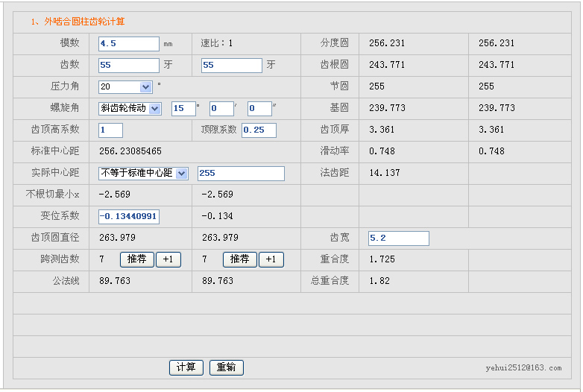Open the 压力角 dropdown showing 20
This screenshot has height=392, width=583.
pyautogui.click(x=125, y=87)
